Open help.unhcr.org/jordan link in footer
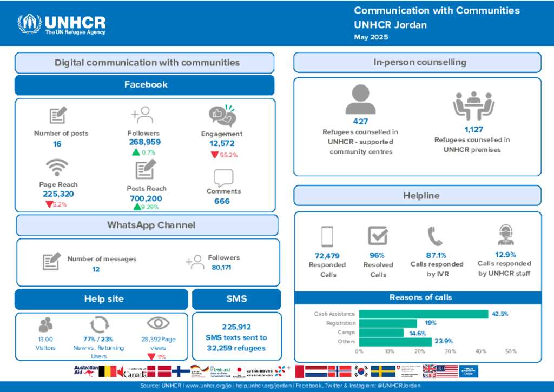Screen dimensions: 554x392 pos(263,386)
